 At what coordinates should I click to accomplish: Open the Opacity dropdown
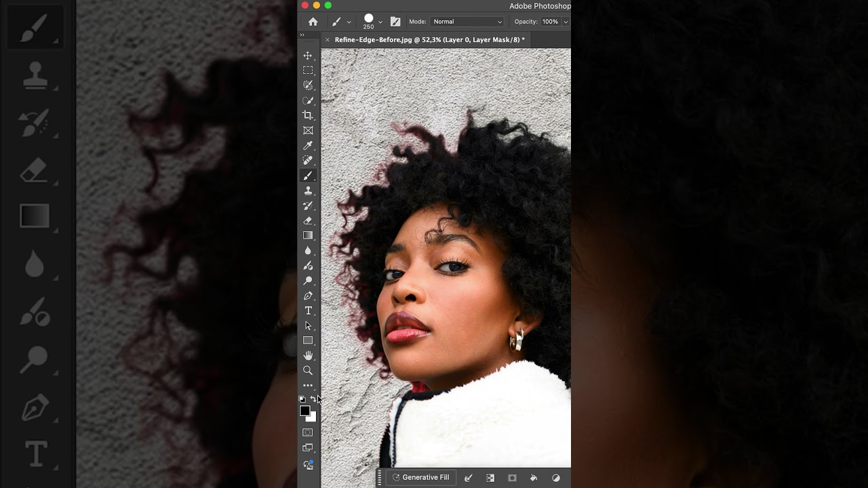pos(566,21)
